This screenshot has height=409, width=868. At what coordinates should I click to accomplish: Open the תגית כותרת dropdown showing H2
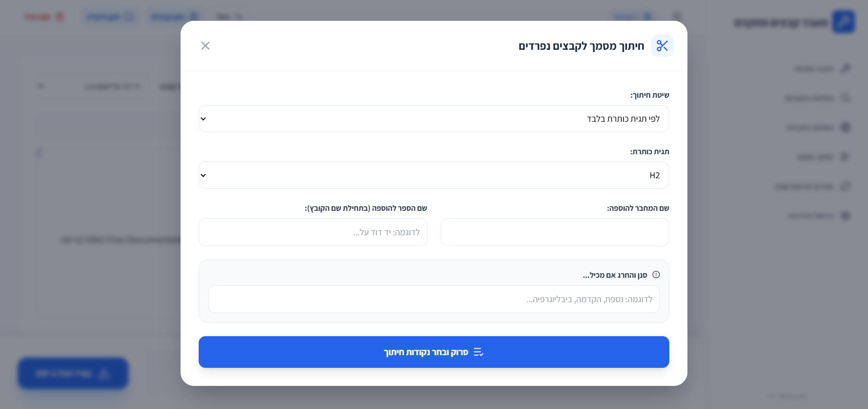pyautogui.click(x=434, y=175)
